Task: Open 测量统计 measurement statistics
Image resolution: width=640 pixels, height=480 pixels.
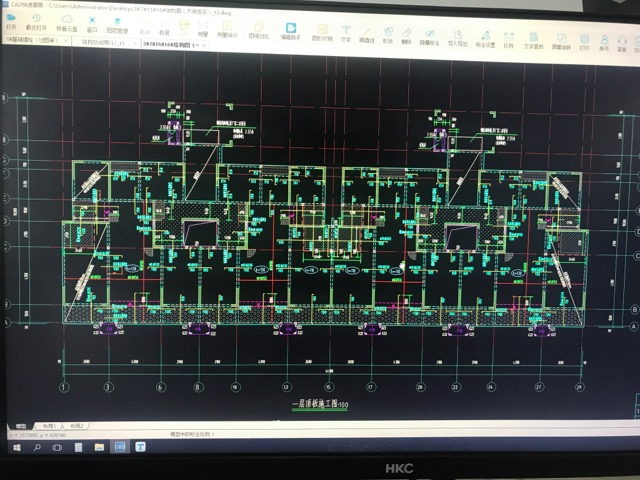Action: 227,30
